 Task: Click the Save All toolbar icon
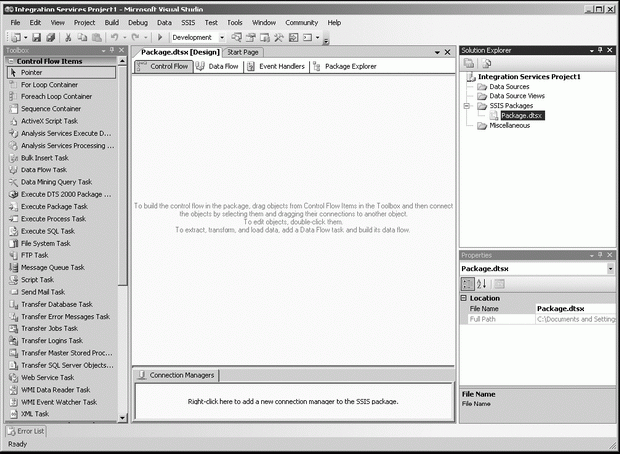coord(51,38)
